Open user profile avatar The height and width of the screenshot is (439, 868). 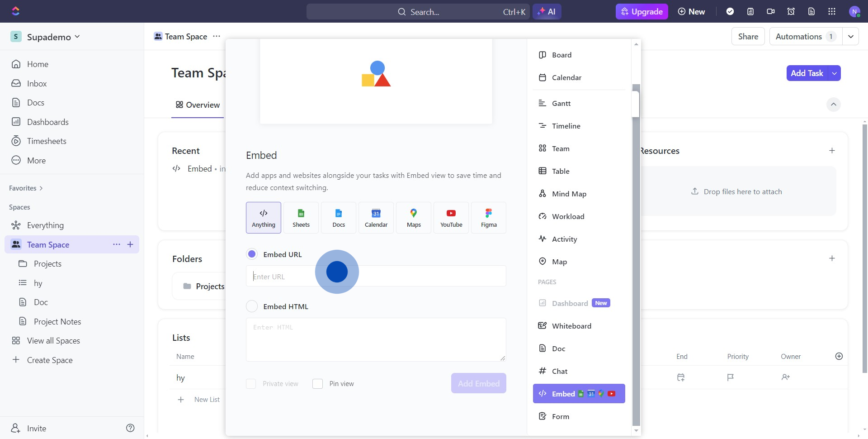coord(854,12)
